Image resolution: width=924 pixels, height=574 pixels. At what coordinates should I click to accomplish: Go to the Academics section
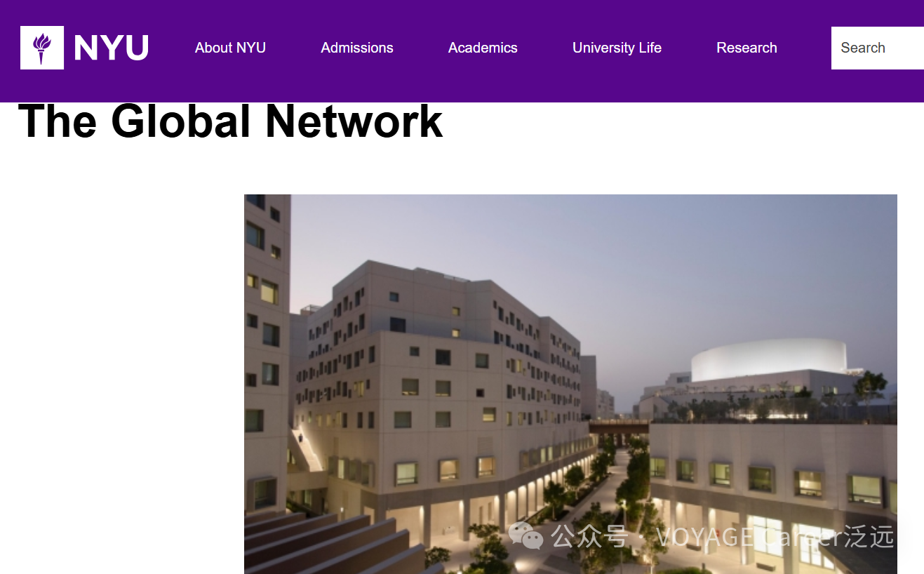pos(483,48)
